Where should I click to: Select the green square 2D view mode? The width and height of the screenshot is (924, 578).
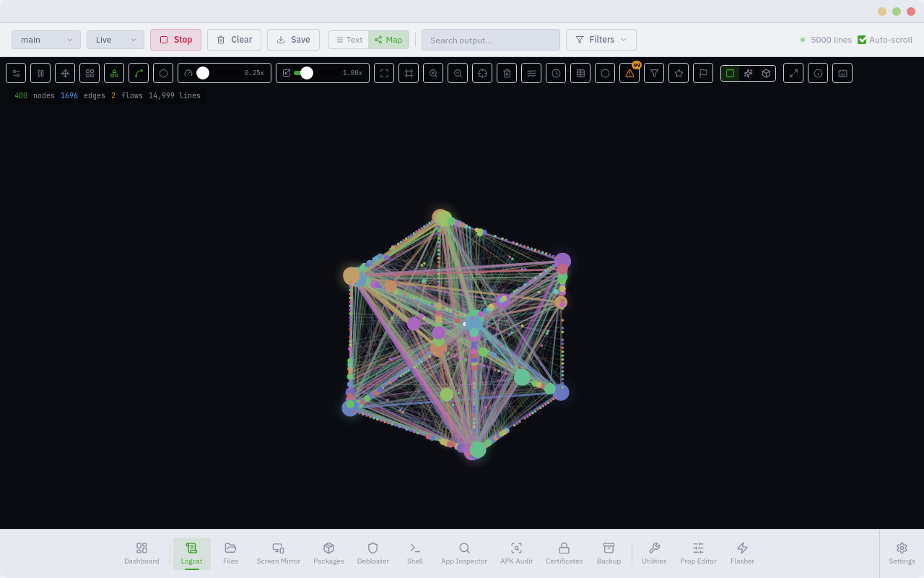(x=730, y=73)
